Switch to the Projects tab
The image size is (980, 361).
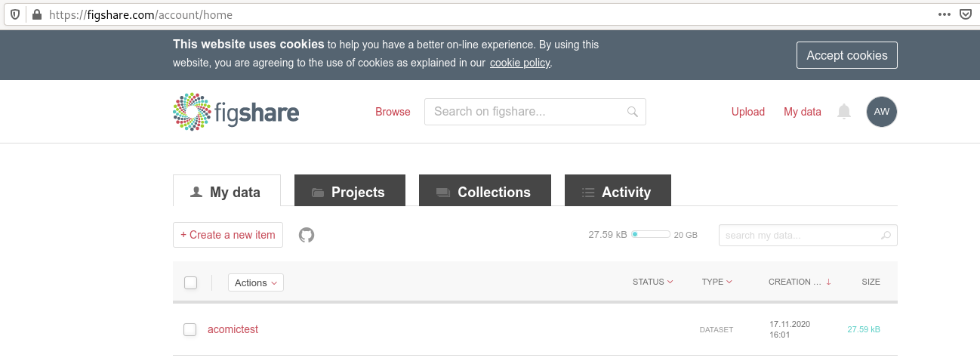point(350,192)
